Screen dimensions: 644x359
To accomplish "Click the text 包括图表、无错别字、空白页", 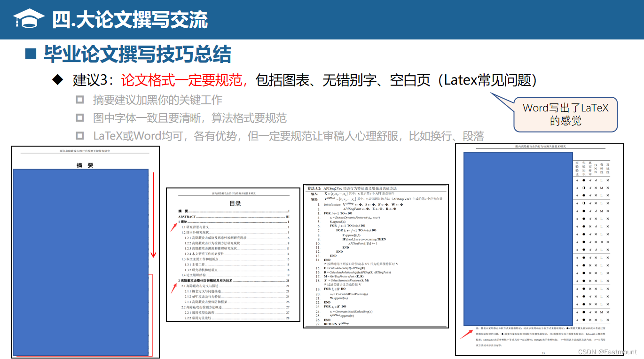I will (x=343, y=80).
